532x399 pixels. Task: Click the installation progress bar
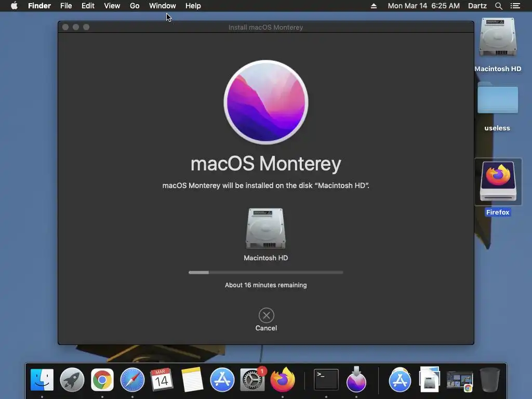click(x=265, y=272)
